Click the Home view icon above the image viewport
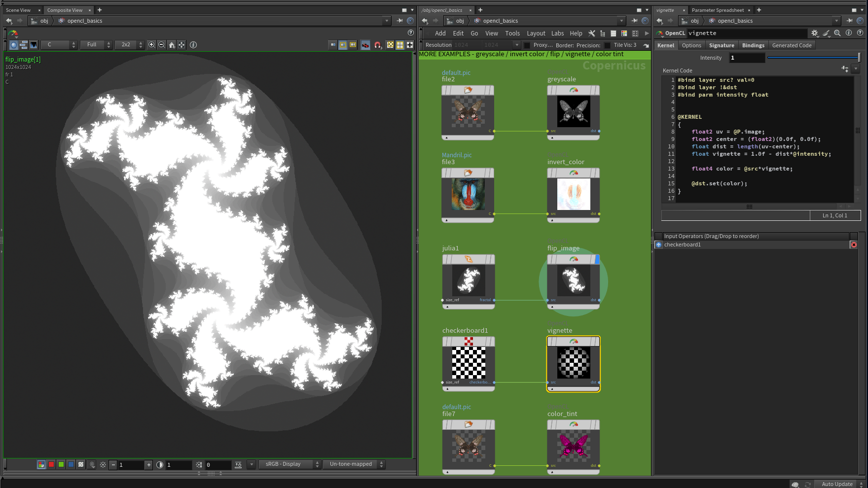 [x=172, y=45]
